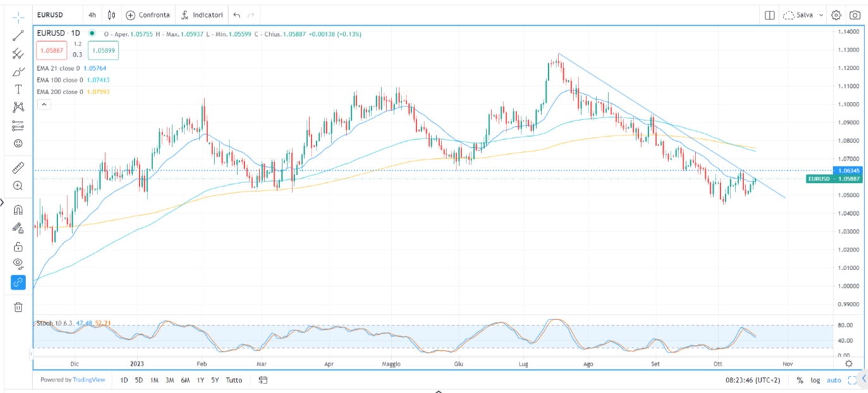
Task: Collapse the indicator legend chevron
Action: tap(44, 105)
